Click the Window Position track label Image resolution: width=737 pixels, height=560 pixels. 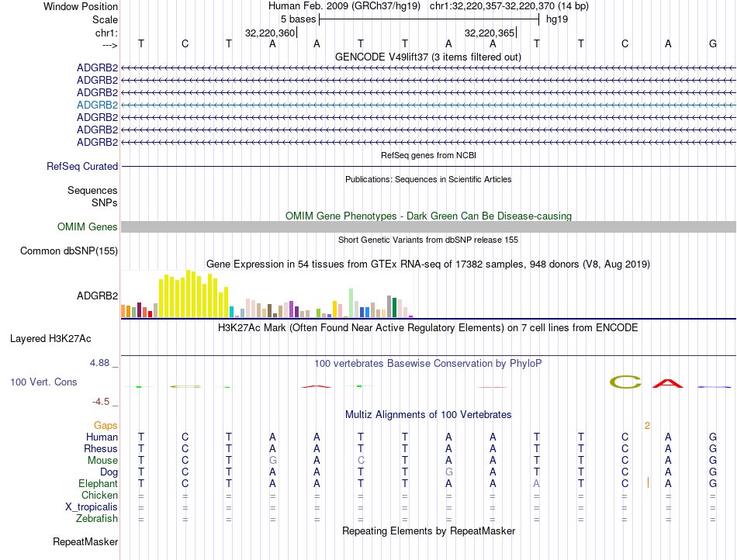[x=81, y=6]
